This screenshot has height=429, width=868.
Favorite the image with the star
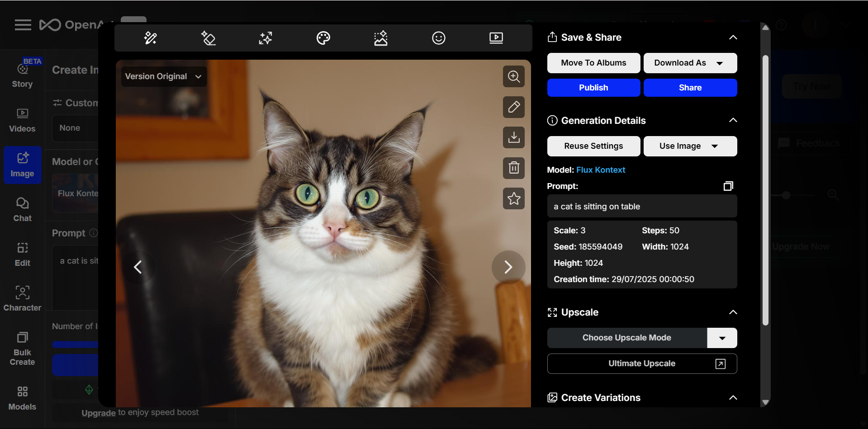513,198
